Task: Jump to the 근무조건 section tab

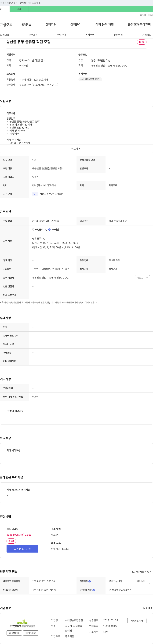Action: (33, 35)
